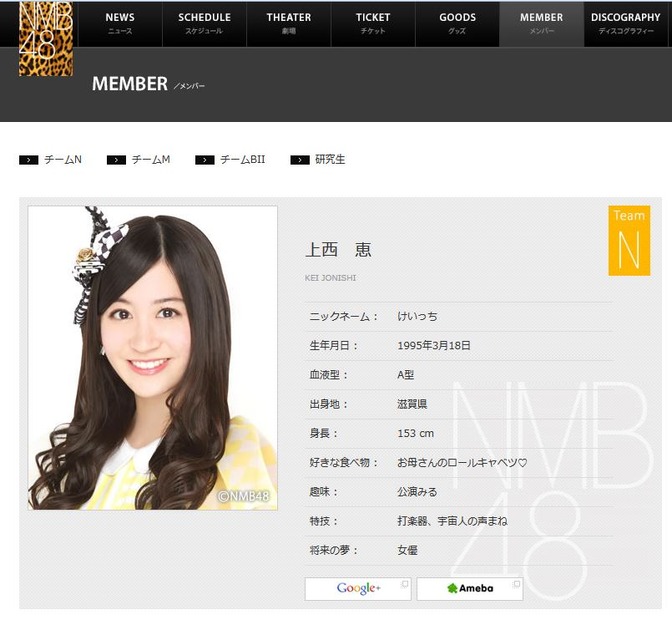Viewport: 672px width, 620px height.
Task: Open the チームBII link
Action: 243,159
